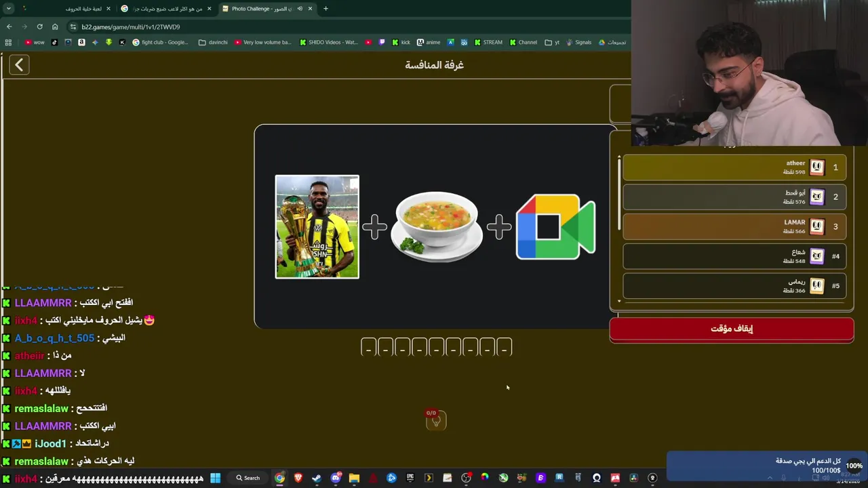Image resolution: width=868 pixels, height=488 pixels.
Task: Select leaderboard row 'atheer' ranked 1
Action: pyautogui.click(x=734, y=167)
